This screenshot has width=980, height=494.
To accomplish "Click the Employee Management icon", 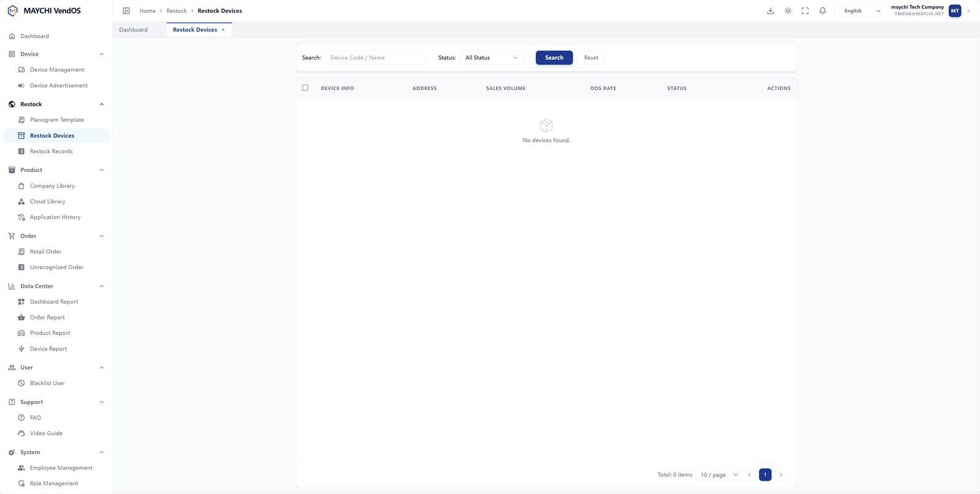I will 21,468.
